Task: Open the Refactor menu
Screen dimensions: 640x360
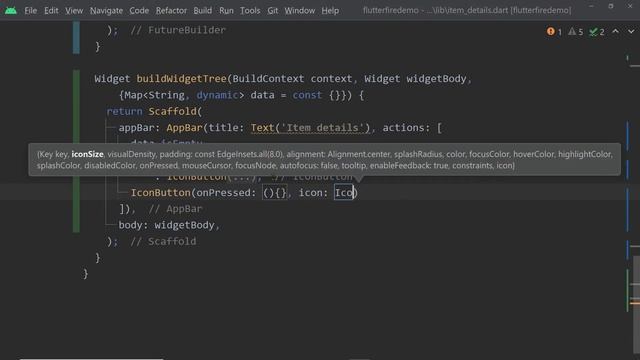Action: point(171,11)
